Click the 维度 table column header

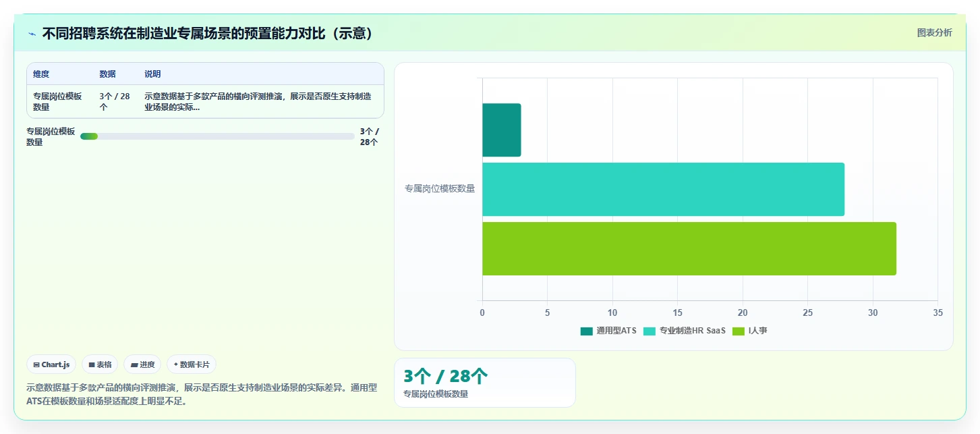(41, 74)
